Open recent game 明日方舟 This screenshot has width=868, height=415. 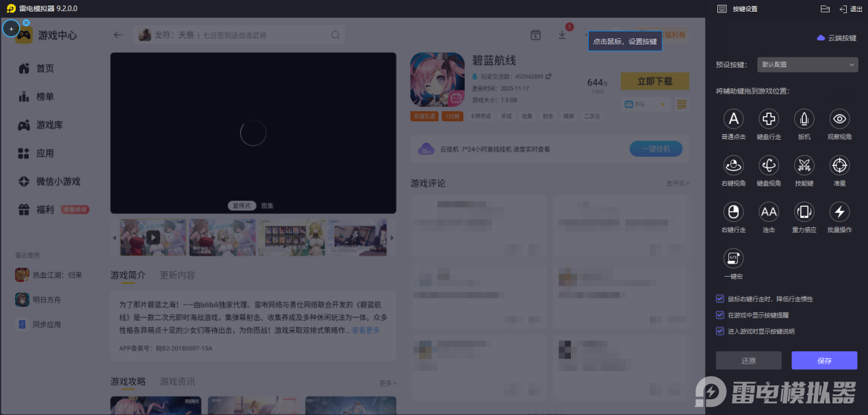[38, 299]
